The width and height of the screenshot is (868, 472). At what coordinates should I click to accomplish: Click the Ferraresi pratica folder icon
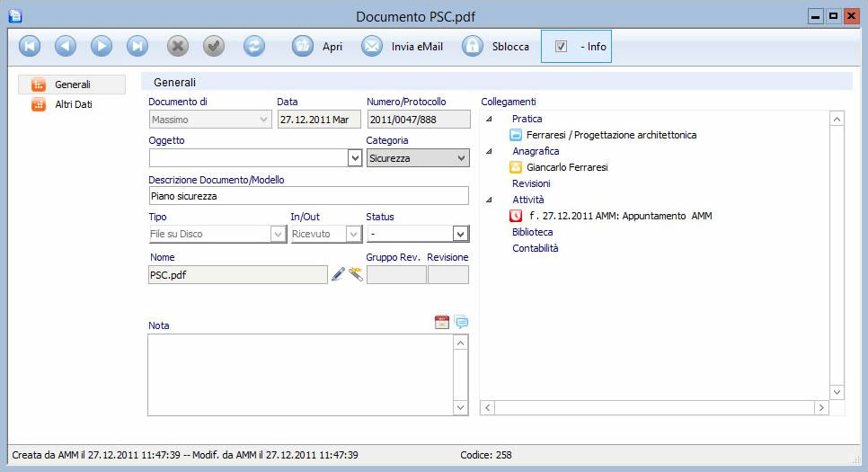point(516,135)
